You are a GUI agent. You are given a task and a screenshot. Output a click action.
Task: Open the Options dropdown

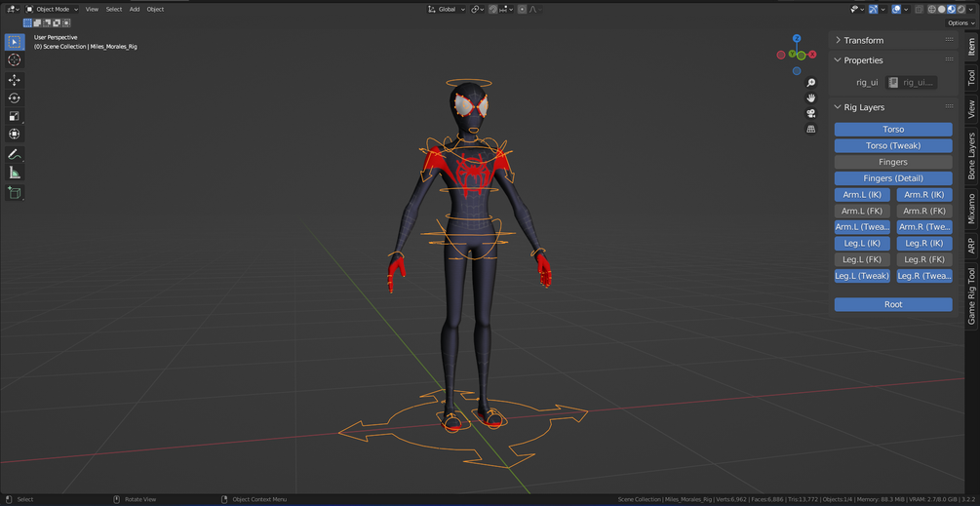[961, 23]
